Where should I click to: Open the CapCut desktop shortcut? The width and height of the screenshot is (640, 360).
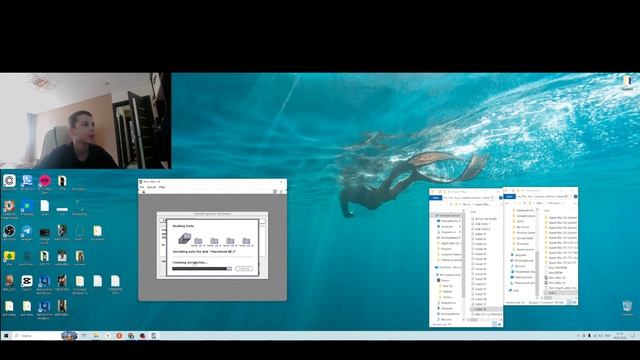(x=27, y=282)
